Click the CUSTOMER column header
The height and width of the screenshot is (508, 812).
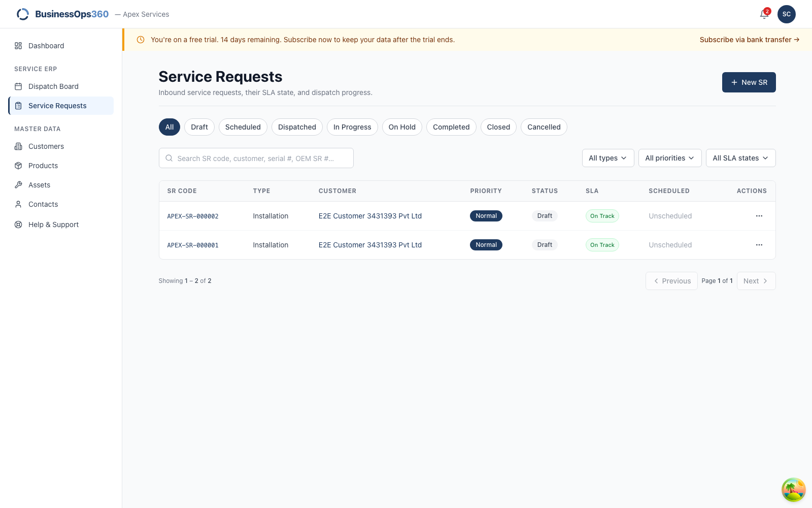point(337,191)
